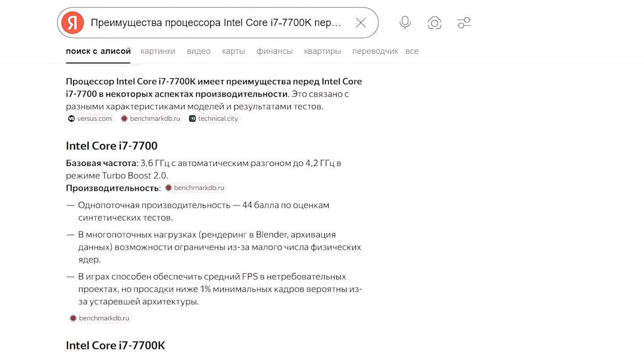Open the technical.city source link
The width and height of the screenshot is (644, 355).
pyautogui.click(x=214, y=119)
